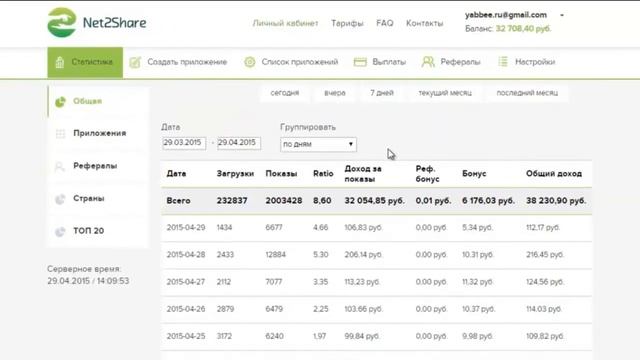The width and height of the screenshot is (640, 360).
Task: Click the Рефералы person icon in sidebar
Action: pos(60,166)
